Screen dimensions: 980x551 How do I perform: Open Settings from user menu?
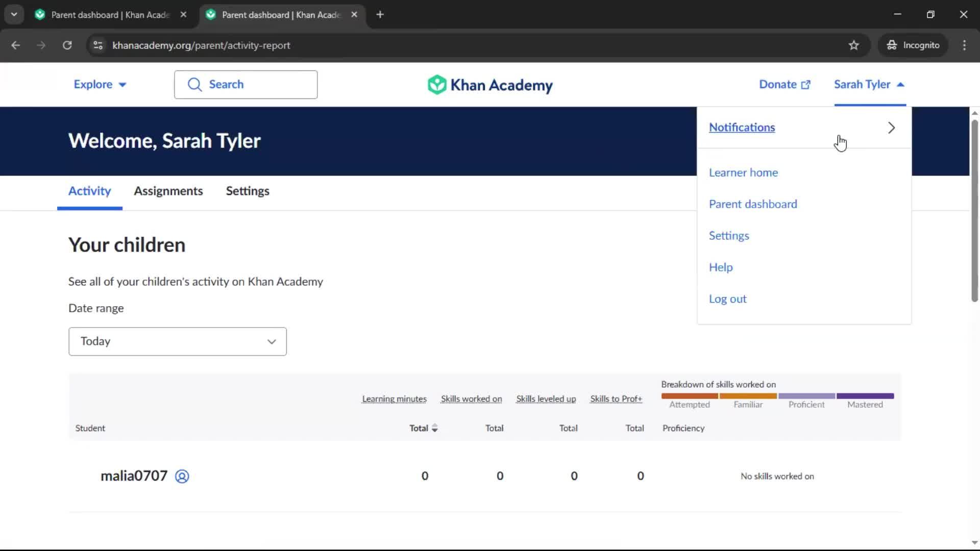(729, 236)
